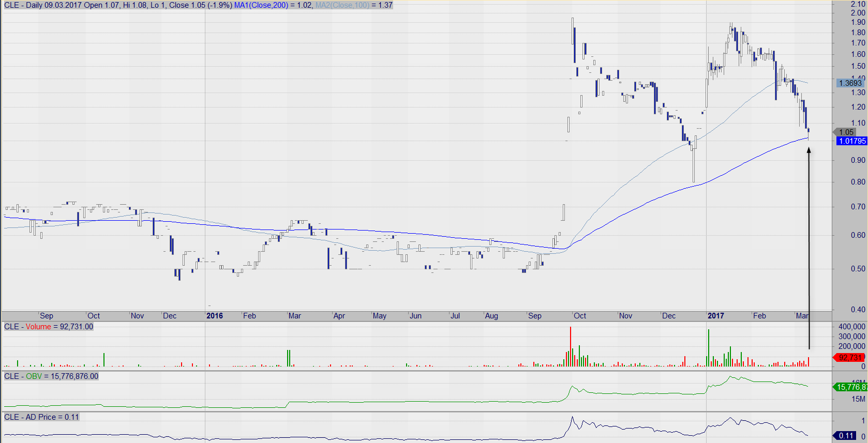
Task: Select the 1.3693 MA price tag
Action: (x=850, y=83)
